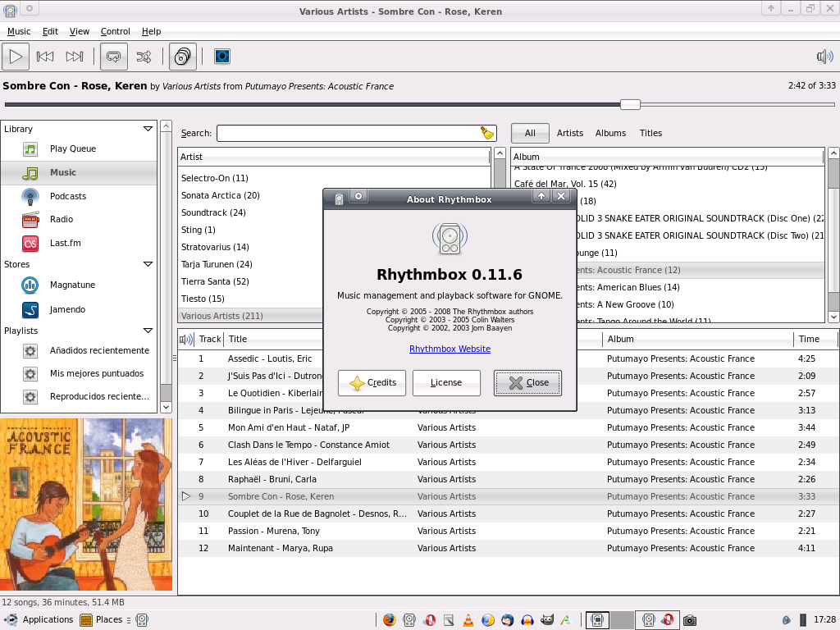840x630 pixels.
Task: Launch Firefox from the bottom panel
Action: 390,620
